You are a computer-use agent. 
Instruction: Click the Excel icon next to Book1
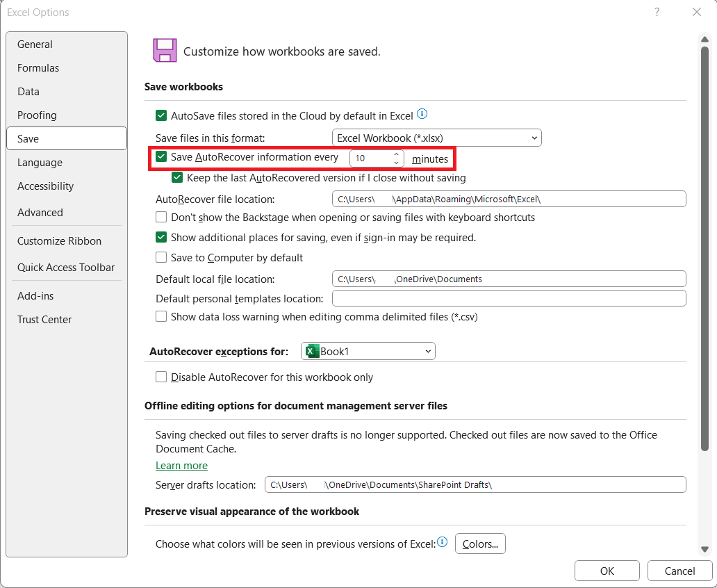313,351
